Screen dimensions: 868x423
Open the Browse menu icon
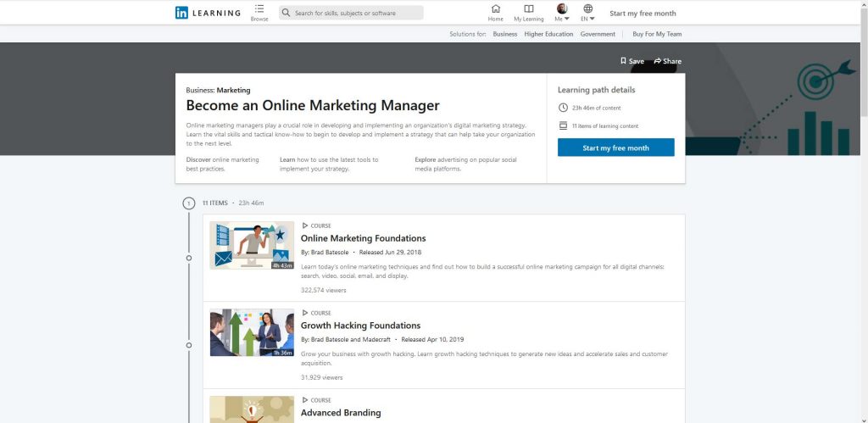[x=259, y=8]
